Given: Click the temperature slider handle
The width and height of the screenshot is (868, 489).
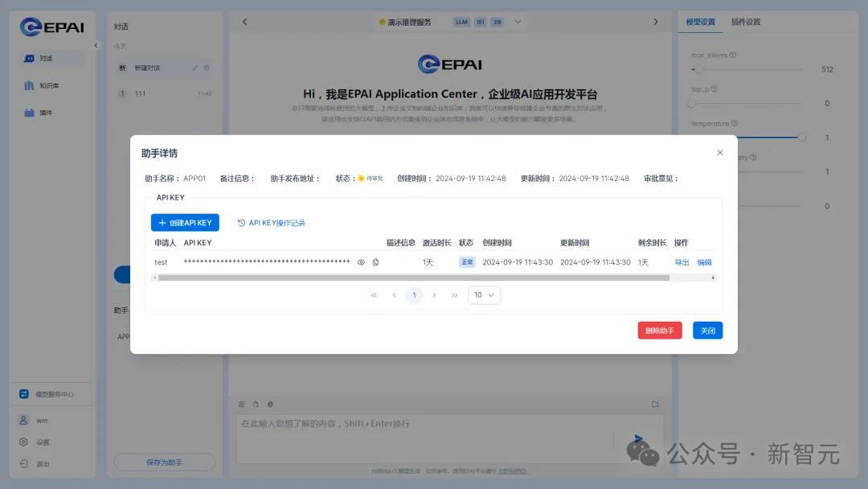Looking at the screenshot, I should coord(801,138).
